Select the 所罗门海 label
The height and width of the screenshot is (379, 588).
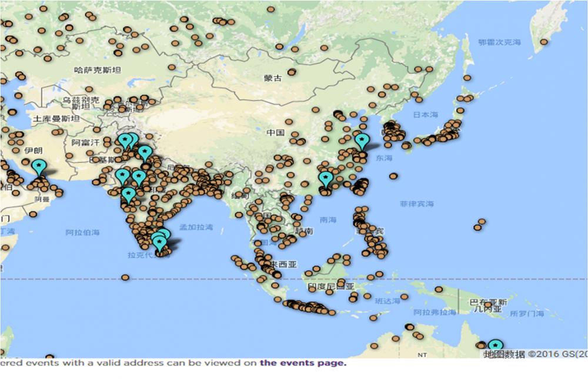tap(527, 313)
